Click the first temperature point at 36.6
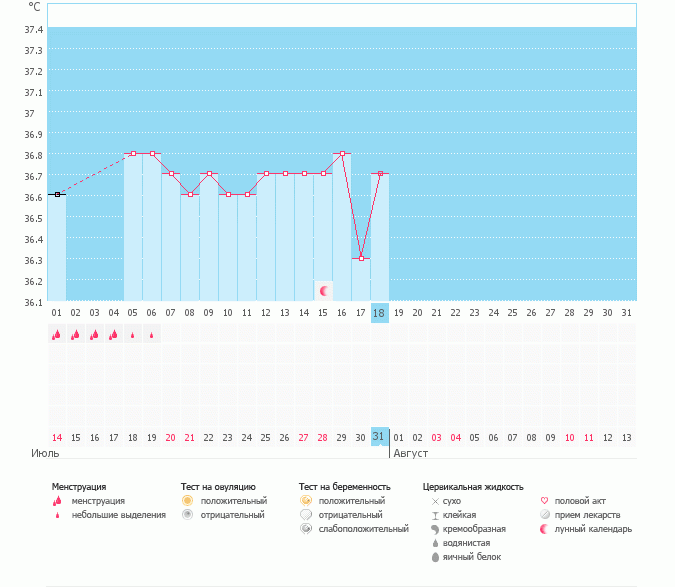 pyautogui.click(x=57, y=194)
